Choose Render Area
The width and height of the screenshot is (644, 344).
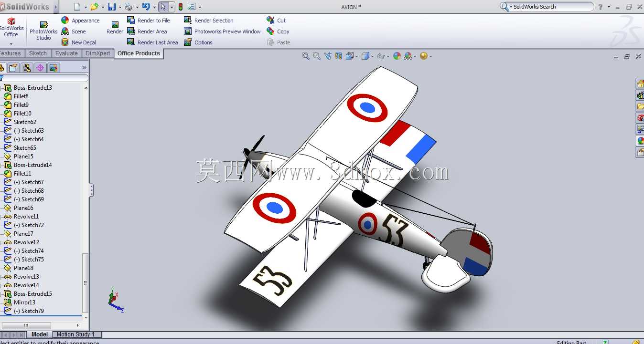(147, 31)
